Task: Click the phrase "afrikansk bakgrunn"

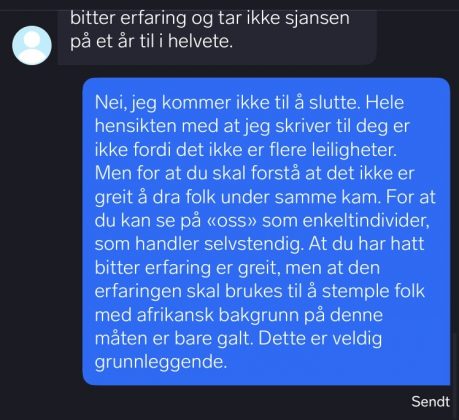Action: click(218, 315)
